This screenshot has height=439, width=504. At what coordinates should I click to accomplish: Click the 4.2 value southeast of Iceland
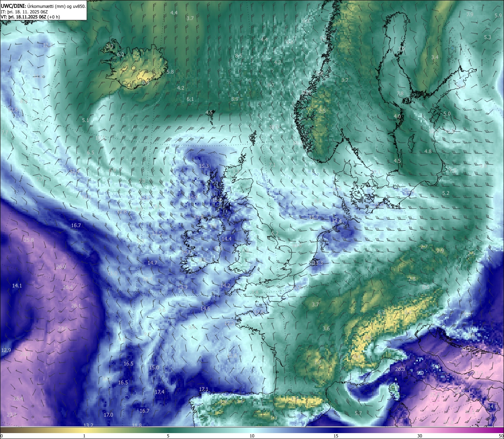[181, 88]
